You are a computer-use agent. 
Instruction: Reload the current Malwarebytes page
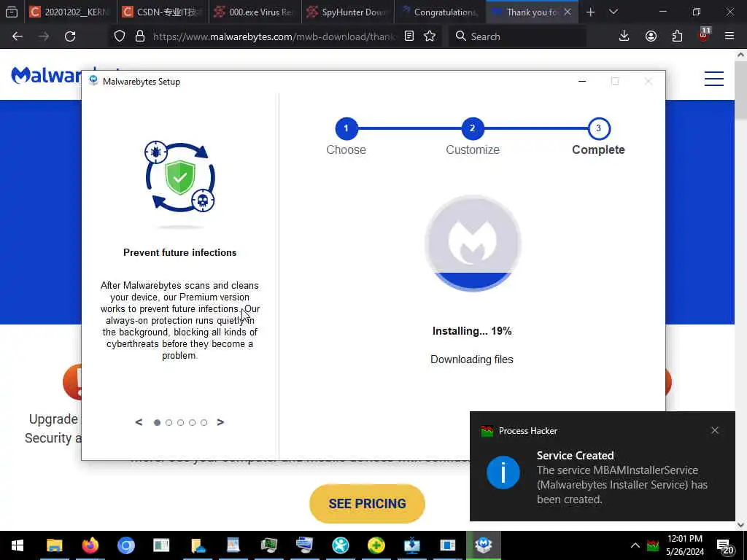click(70, 36)
